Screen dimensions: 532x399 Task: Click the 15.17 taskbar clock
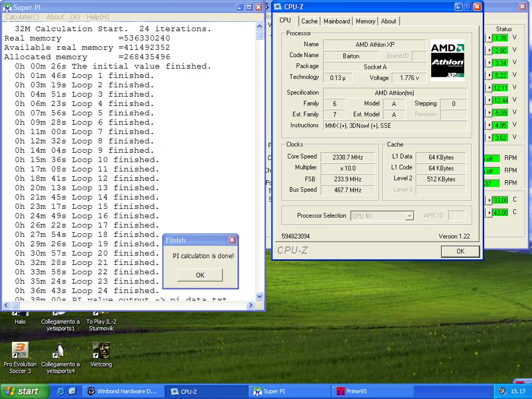click(x=518, y=392)
